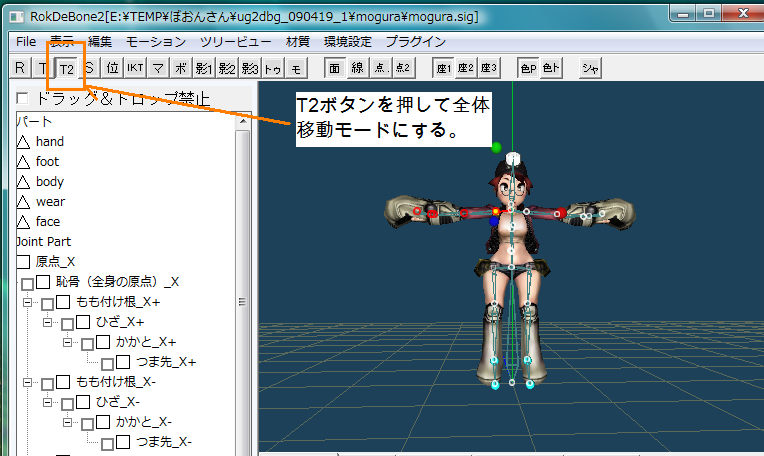Click the 位 position toolbar button
The height and width of the screenshot is (456, 764).
pyautogui.click(x=113, y=68)
